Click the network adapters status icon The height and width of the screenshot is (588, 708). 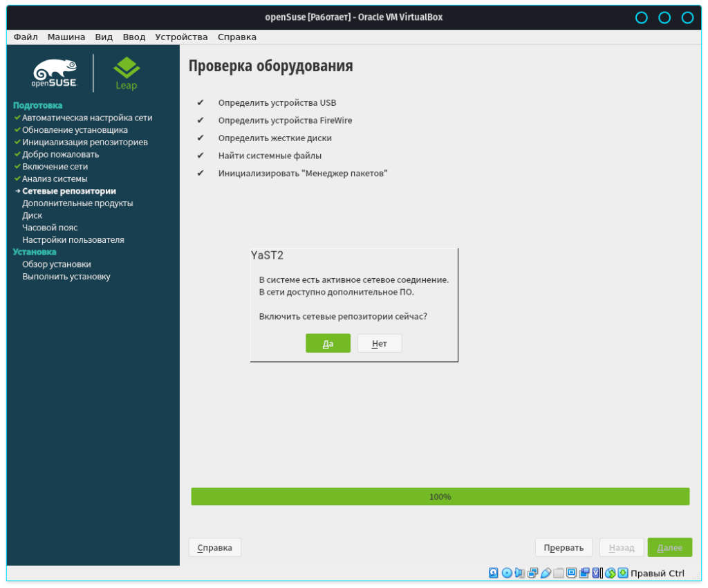533,573
